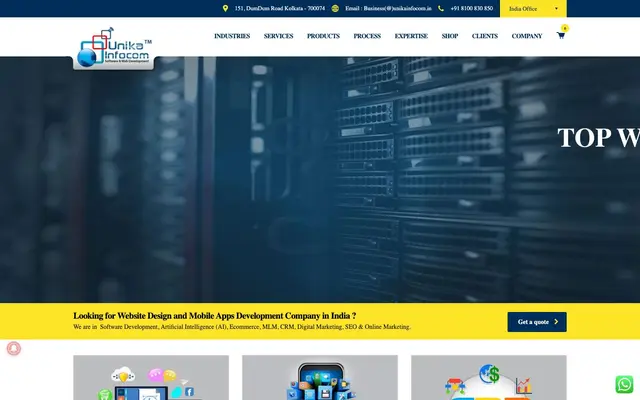Viewport: 640px width, 400px height.
Task: Click the location pin icon
Action: click(x=225, y=8)
